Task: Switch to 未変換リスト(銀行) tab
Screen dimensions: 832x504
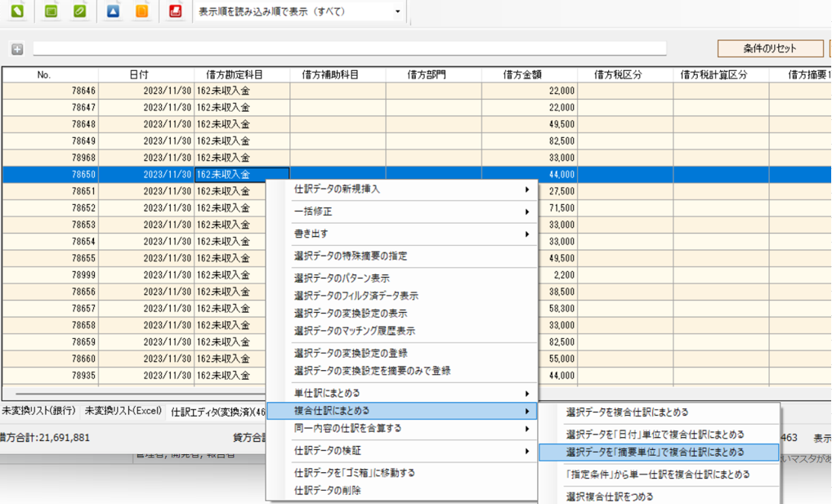Action: pyautogui.click(x=38, y=411)
